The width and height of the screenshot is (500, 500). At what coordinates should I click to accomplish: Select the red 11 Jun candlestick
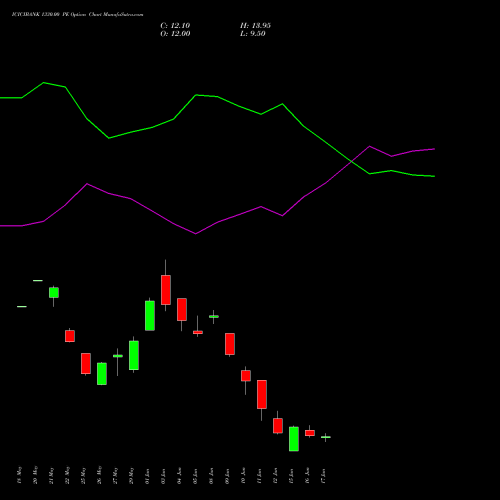[x=262, y=394]
